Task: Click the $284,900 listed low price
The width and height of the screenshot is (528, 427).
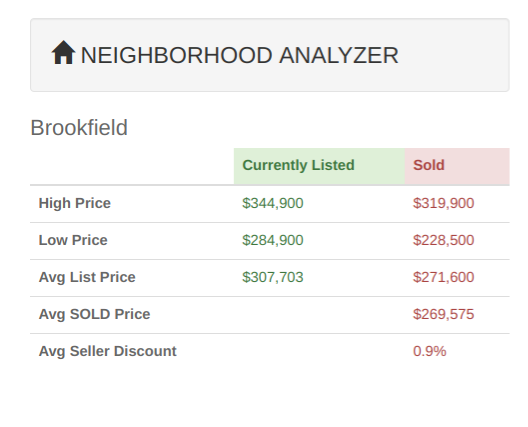Action: (273, 240)
